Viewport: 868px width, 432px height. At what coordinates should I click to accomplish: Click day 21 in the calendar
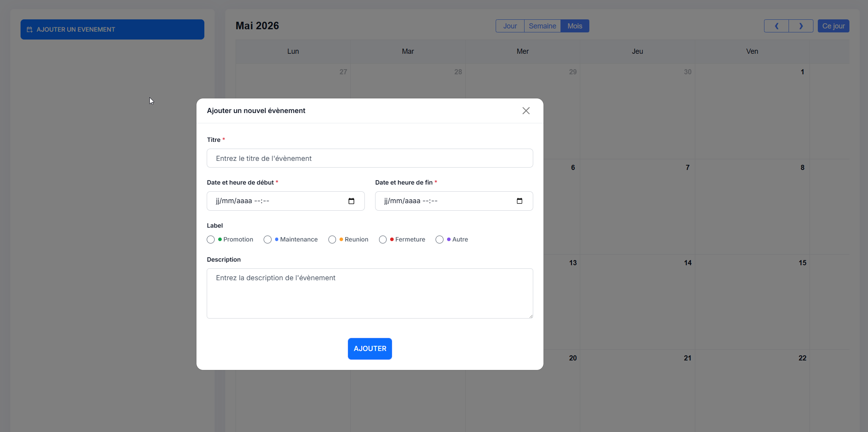pos(688,358)
